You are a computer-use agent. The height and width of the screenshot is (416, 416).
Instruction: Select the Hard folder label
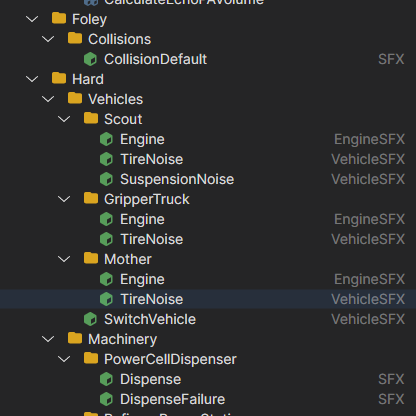[88, 79]
